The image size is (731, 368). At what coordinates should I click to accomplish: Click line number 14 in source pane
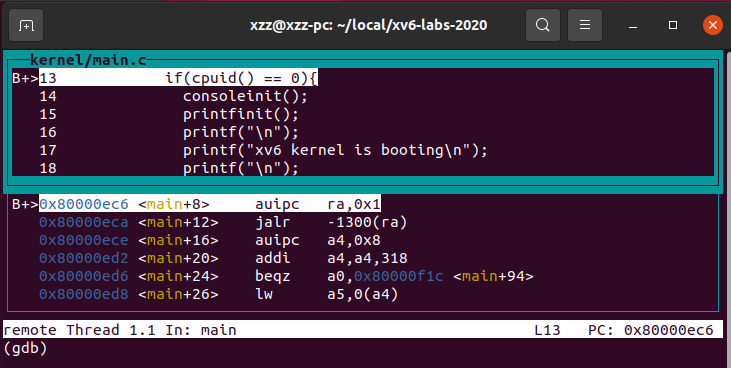point(48,96)
